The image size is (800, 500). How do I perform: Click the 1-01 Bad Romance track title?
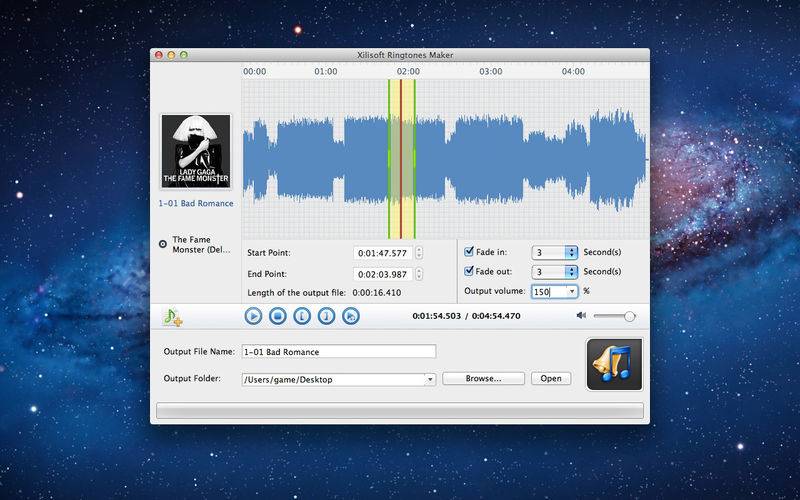pos(196,203)
